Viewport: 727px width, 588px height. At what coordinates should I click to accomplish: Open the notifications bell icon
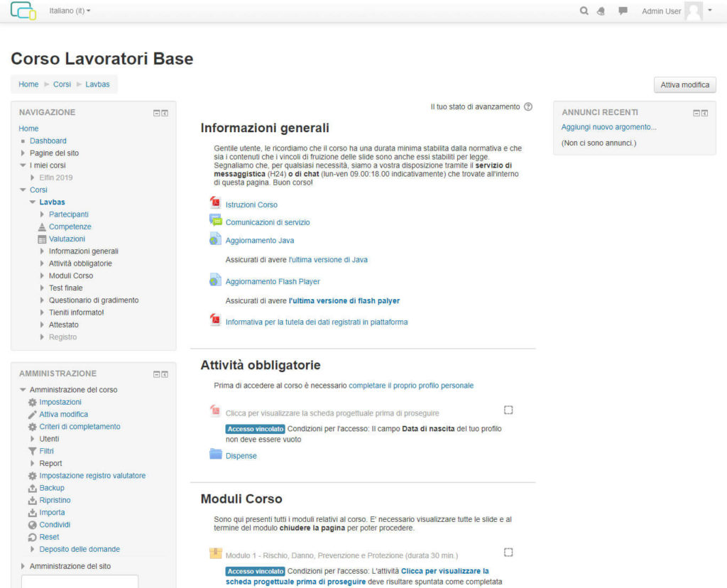pyautogui.click(x=601, y=11)
